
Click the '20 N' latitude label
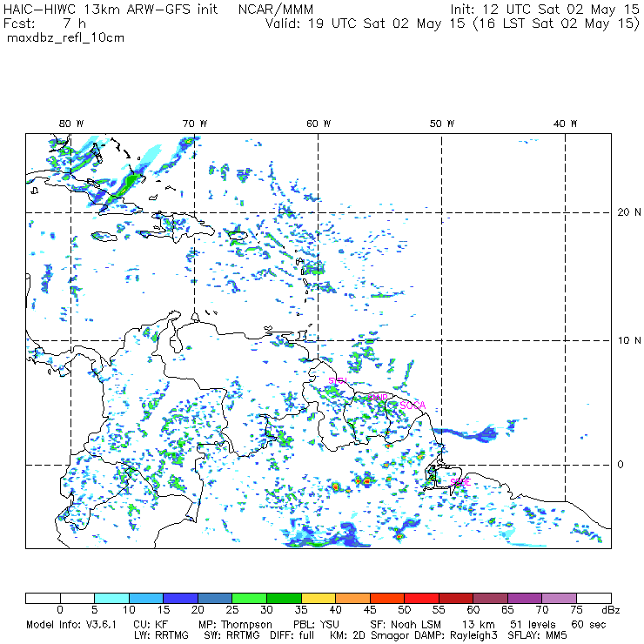pos(629,212)
